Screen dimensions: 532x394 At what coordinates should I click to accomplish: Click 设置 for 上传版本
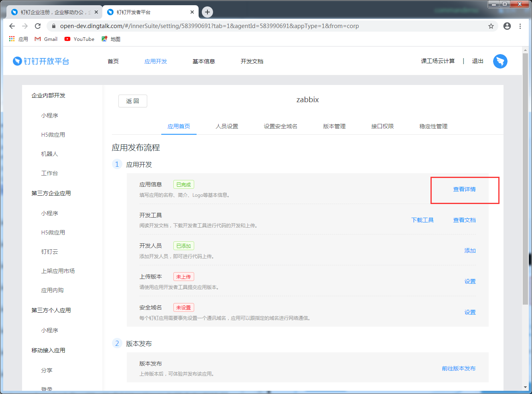tap(470, 281)
